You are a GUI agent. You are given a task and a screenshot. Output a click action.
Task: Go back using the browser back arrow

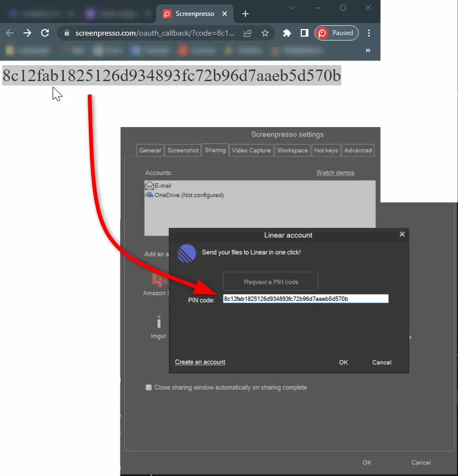(x=9, y=33)
